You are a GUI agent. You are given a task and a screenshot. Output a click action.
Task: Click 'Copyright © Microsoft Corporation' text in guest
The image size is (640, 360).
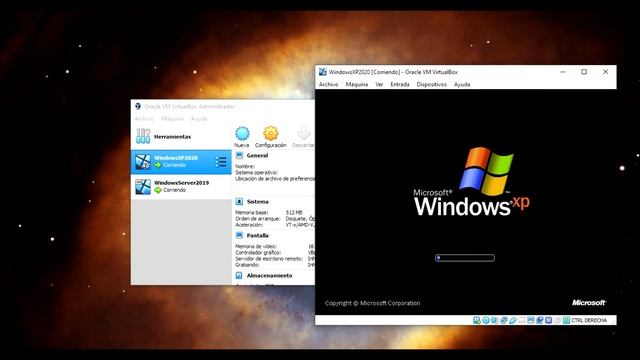pos(372,303)
